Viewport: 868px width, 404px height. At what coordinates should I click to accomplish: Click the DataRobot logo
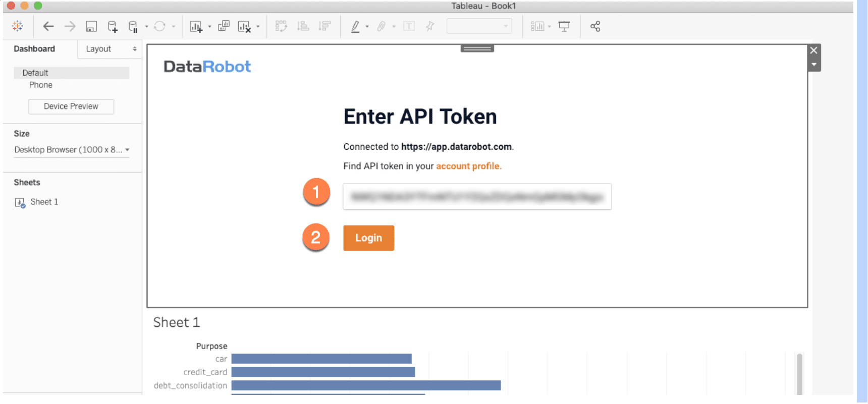coord(207,67)
